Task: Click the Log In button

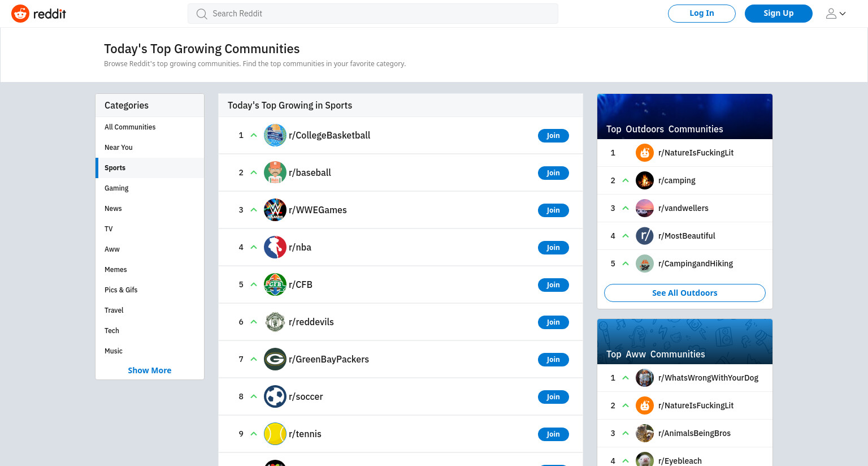Action: [702, 14]
